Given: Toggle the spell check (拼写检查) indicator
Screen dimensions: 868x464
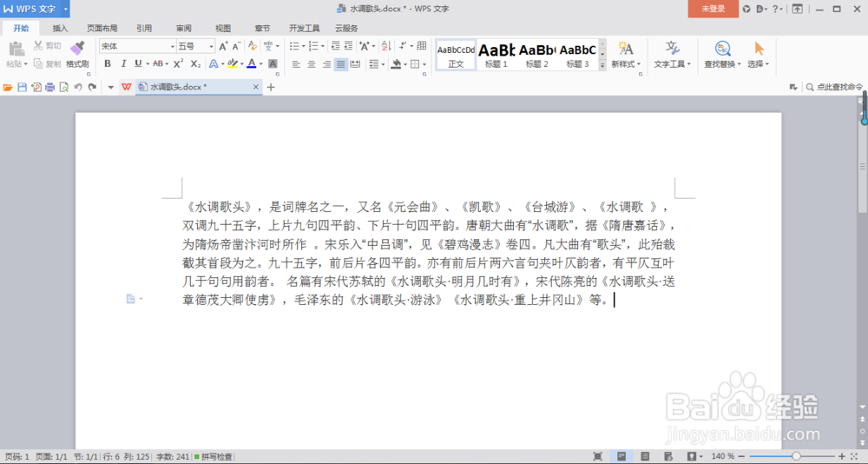Looking at the screenshot, I should click(214, 457).
